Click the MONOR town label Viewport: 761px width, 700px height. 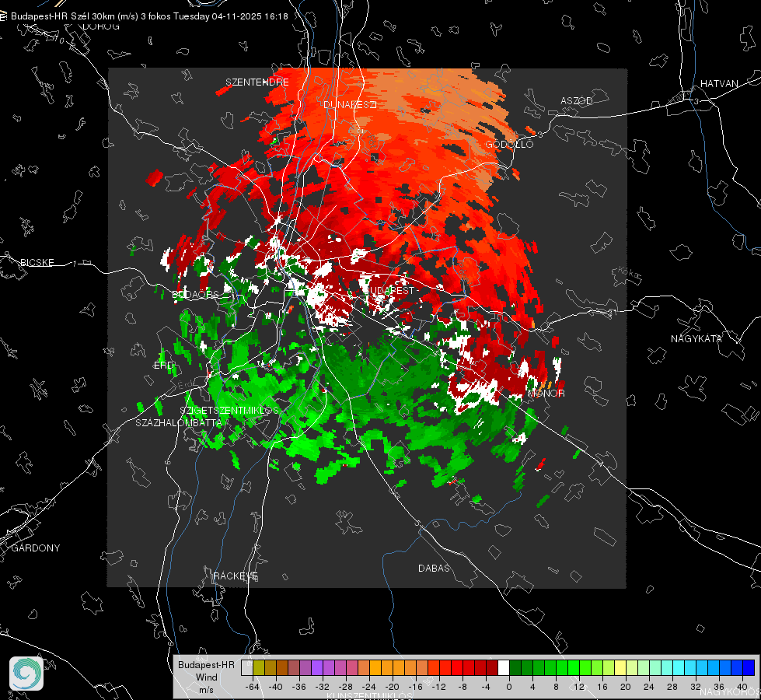coord(546,393)
